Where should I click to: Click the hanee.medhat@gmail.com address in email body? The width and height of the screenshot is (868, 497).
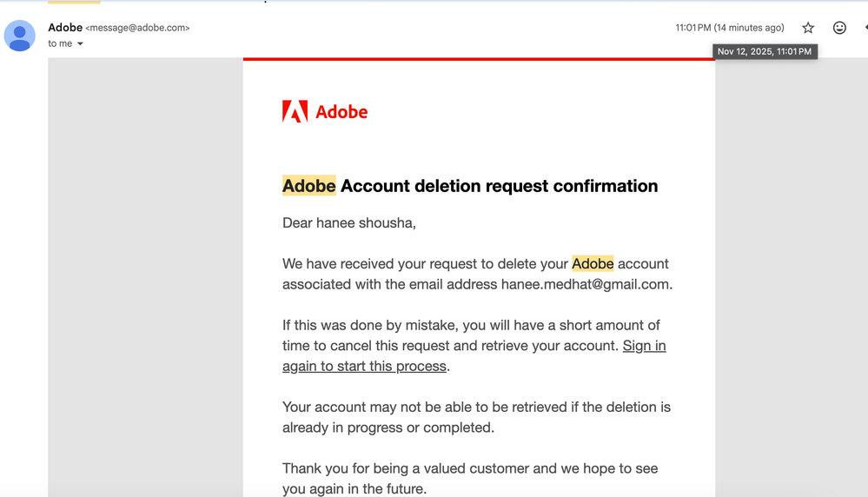[x=585, y=284]
